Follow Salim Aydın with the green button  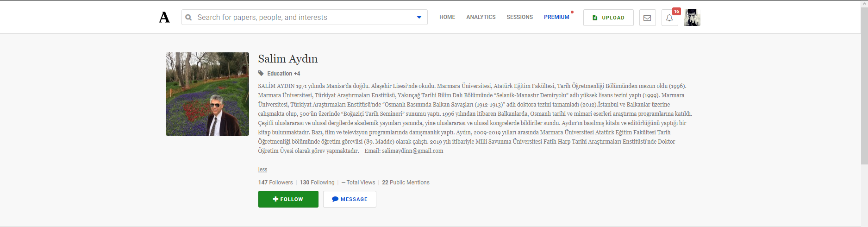(288, 199)
